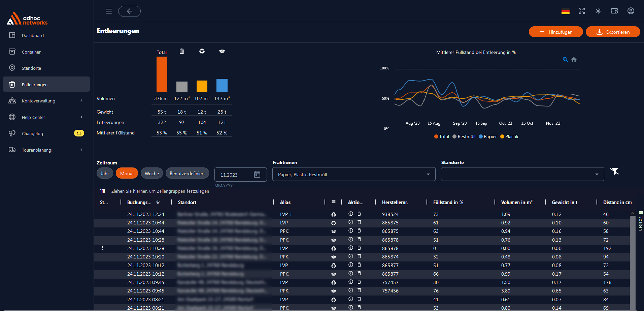This screenshot has height=312, width=644.
Task: Select Woche time range
Action: (152, 173)
